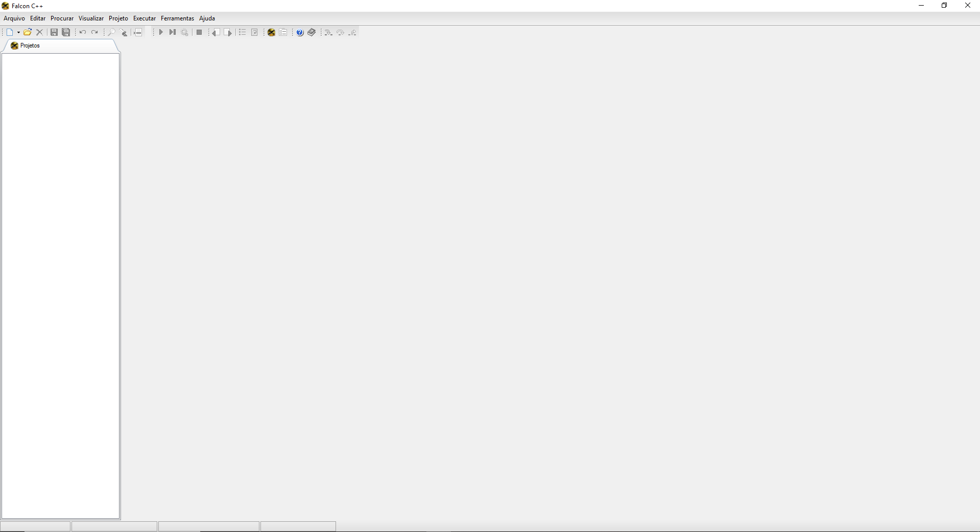Open Find with the magnifier icon
Image resolution: width=980 pixels, height=532 pixels.
111,32
